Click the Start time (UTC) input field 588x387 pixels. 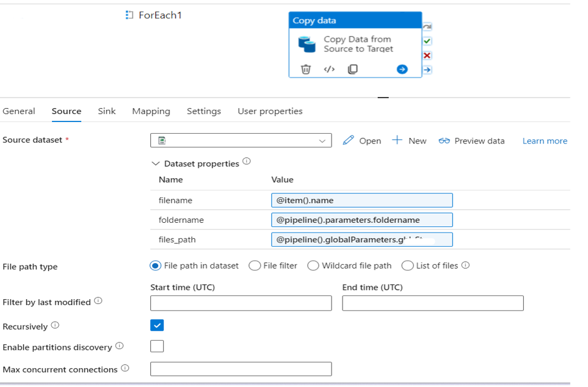(x=241, y=303)
